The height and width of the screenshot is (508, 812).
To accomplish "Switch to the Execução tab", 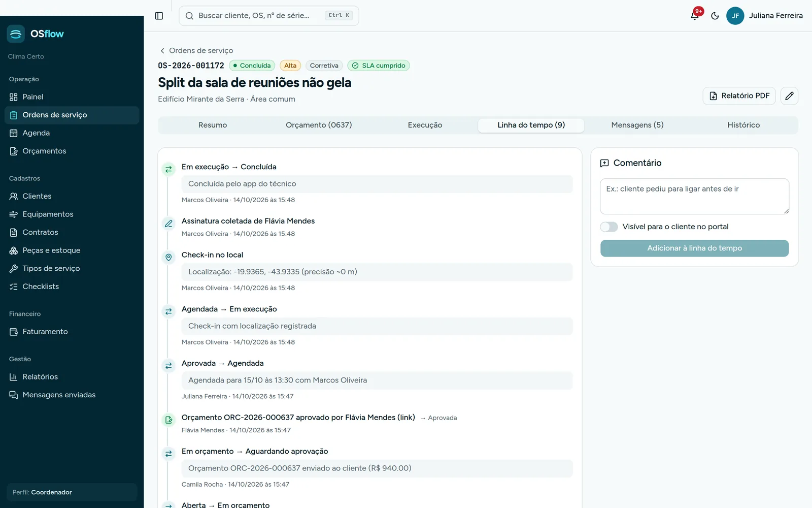I will pos(425,125).
